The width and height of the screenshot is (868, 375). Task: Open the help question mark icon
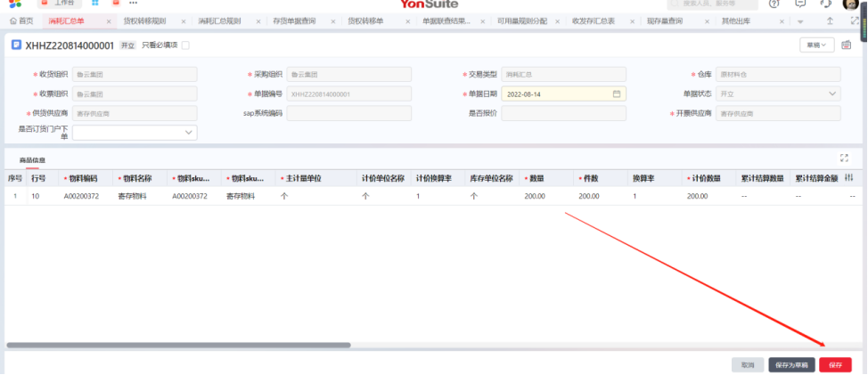pos(774,4)
